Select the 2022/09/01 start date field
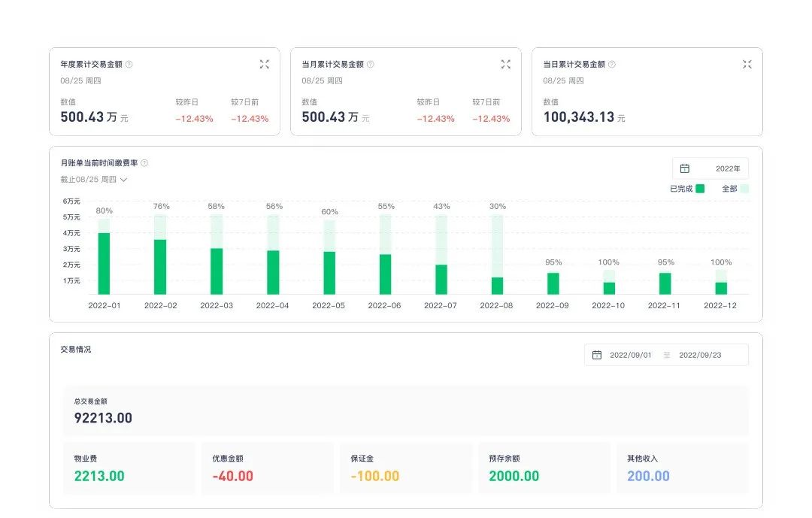Viewport: 812px width, 518px height. coord(630,355)
